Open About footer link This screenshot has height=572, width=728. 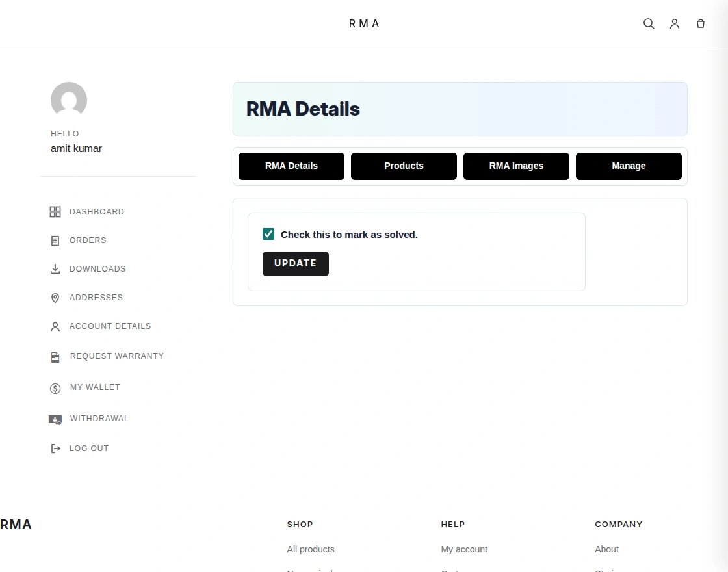coord(607,549)
